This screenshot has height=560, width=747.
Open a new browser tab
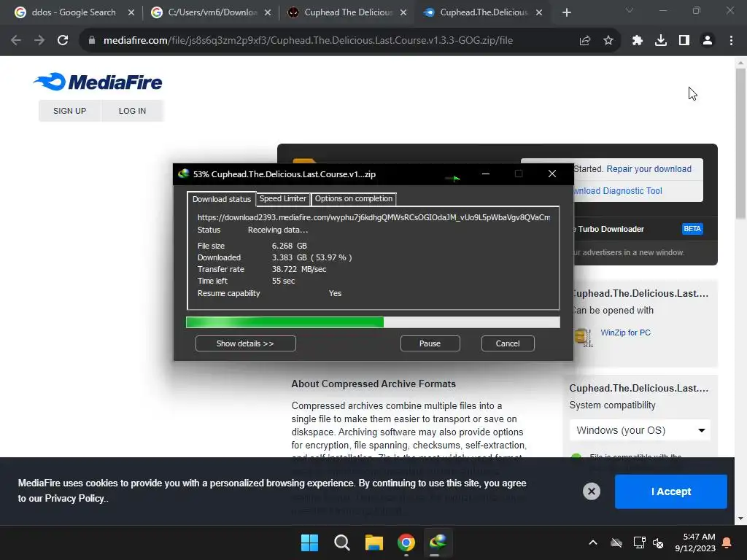tap(566, 12)
